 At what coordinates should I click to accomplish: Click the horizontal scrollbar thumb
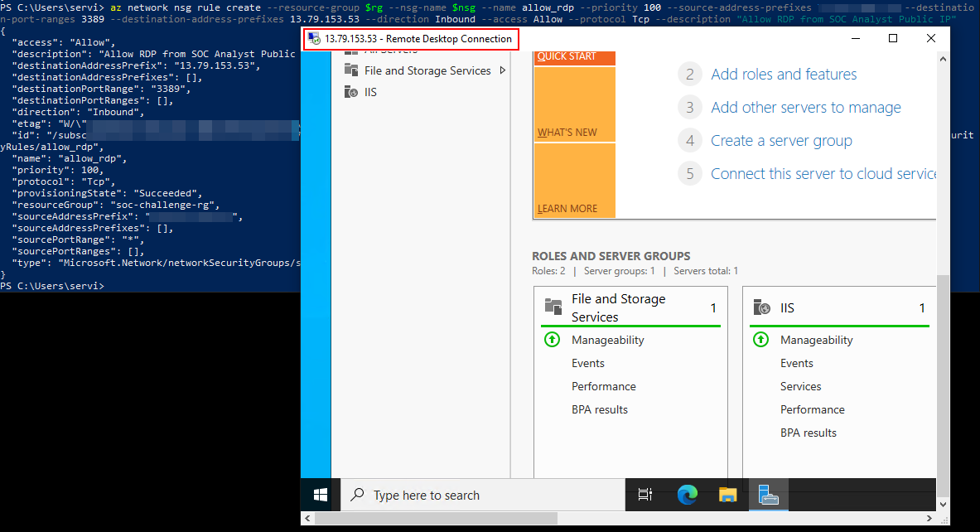[436, 518]
